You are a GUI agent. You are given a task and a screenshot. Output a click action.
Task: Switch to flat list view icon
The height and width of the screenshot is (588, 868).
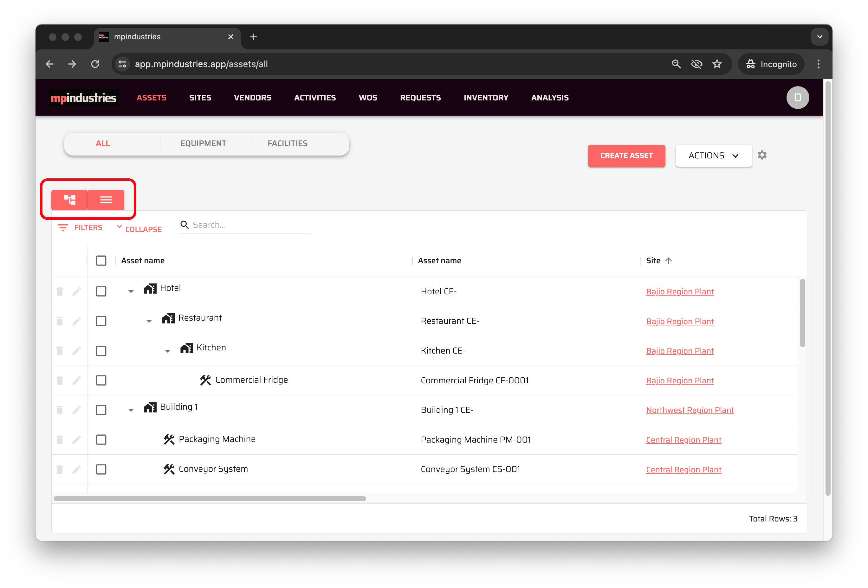[x=106, y=200]
